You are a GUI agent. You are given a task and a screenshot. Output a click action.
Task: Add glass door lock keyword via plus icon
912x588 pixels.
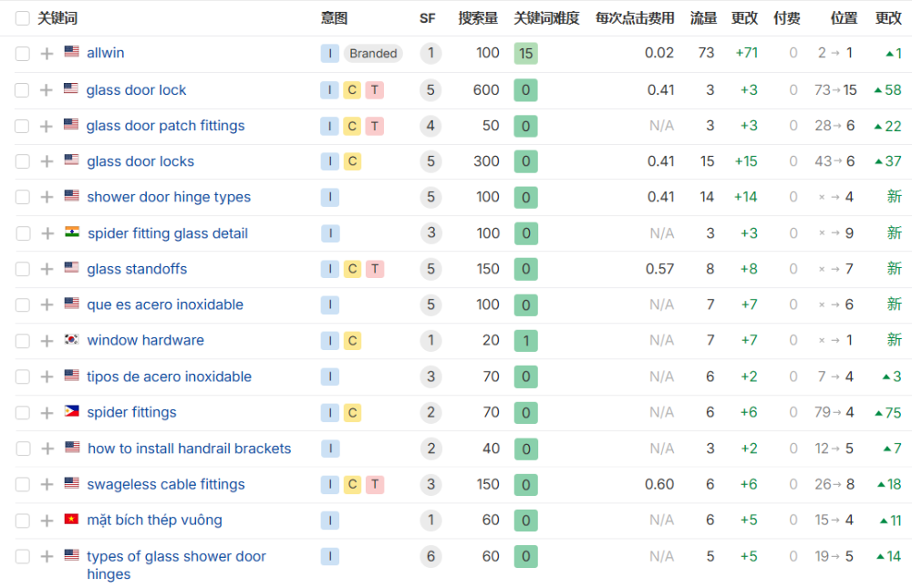pyautogui.click(x=47, y=90)
